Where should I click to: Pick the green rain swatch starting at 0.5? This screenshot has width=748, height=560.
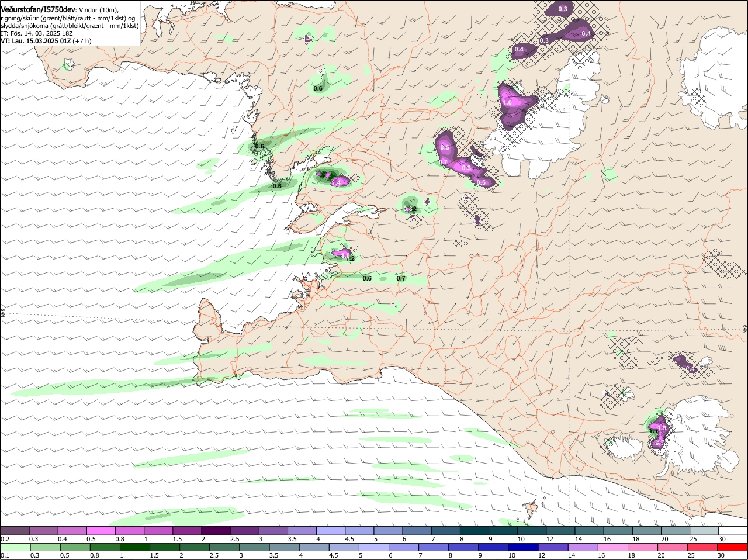coord(75,547)
